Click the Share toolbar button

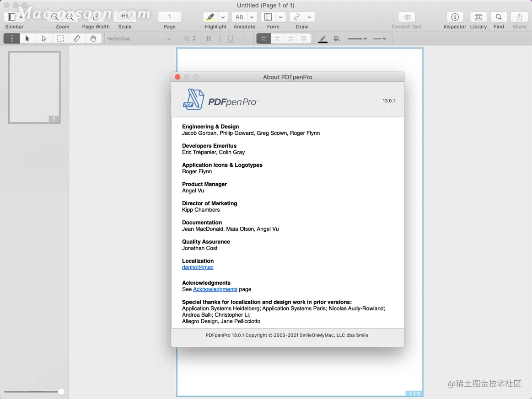[519, 16]
